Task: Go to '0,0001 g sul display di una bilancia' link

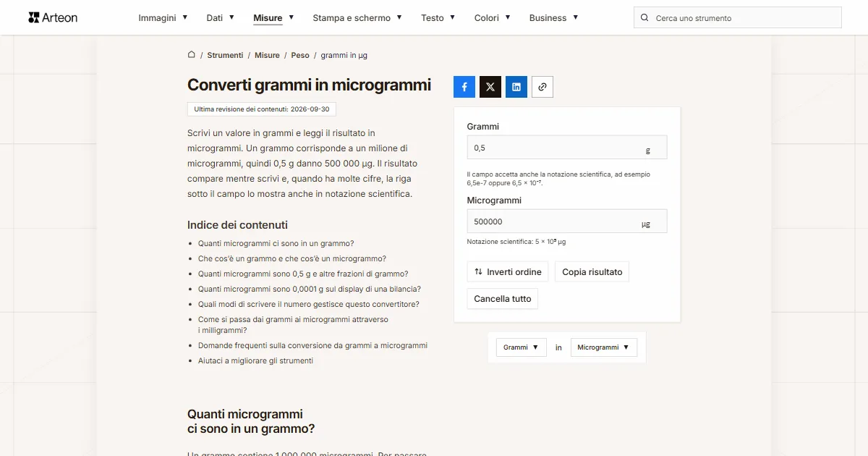Action: click(x=310, y=290)
